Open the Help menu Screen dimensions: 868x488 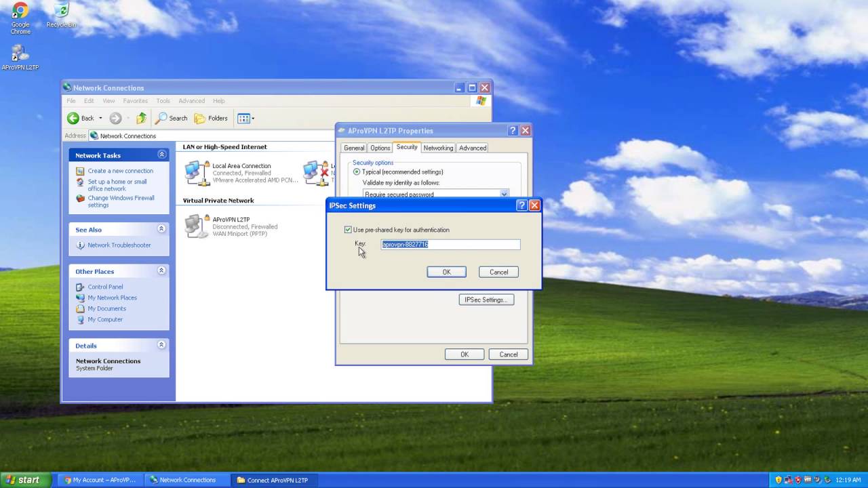coord(218,101)
